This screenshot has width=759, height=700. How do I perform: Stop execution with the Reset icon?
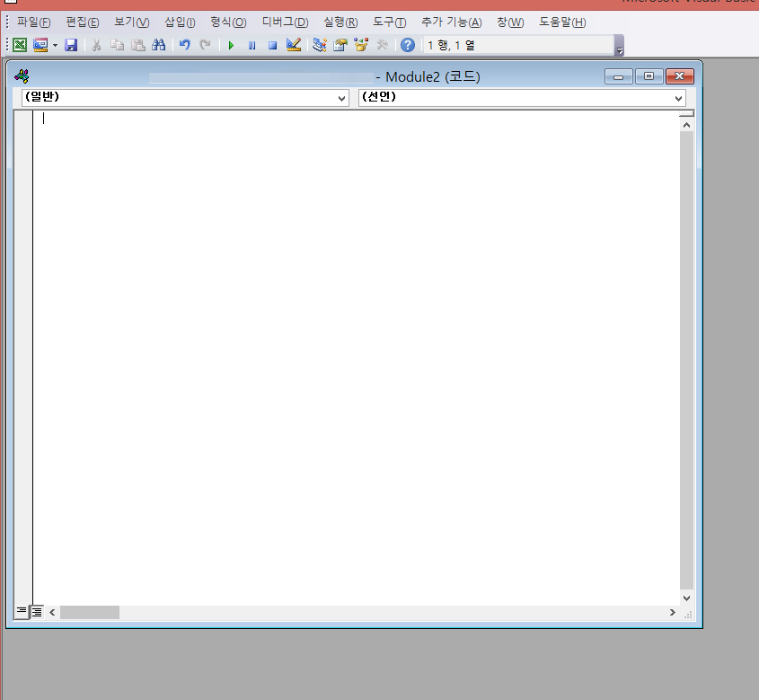tap(272, 46)
